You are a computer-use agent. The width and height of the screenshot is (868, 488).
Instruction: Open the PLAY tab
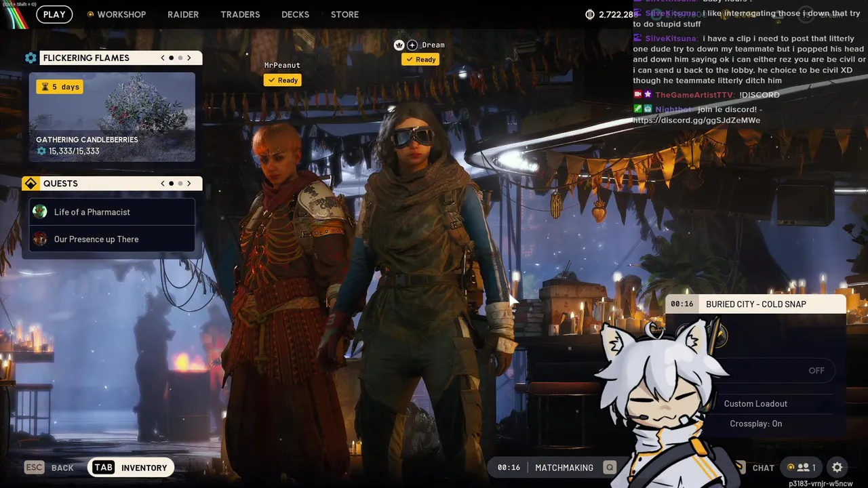tap(54, 14)
